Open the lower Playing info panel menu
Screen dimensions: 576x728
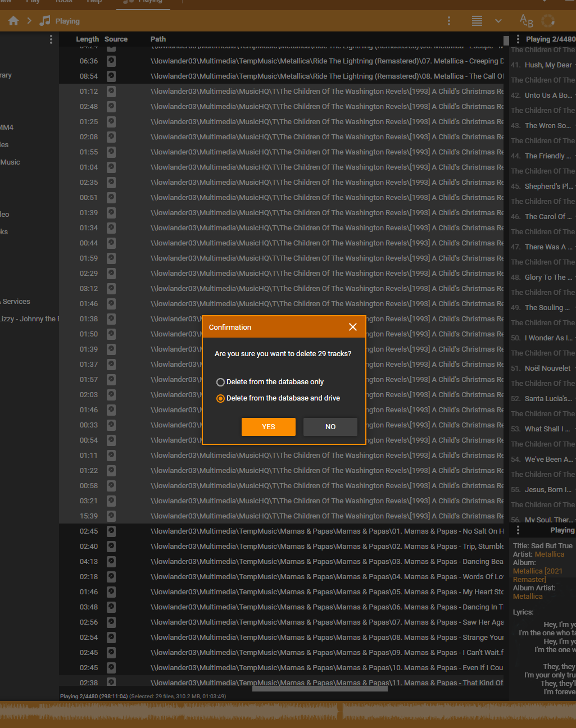pos(518,530)
